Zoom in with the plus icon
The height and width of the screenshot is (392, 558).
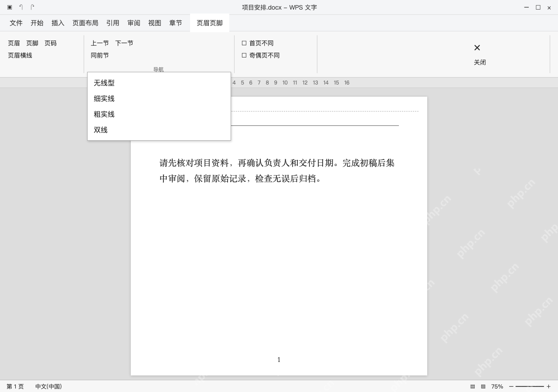pos(548,386)
